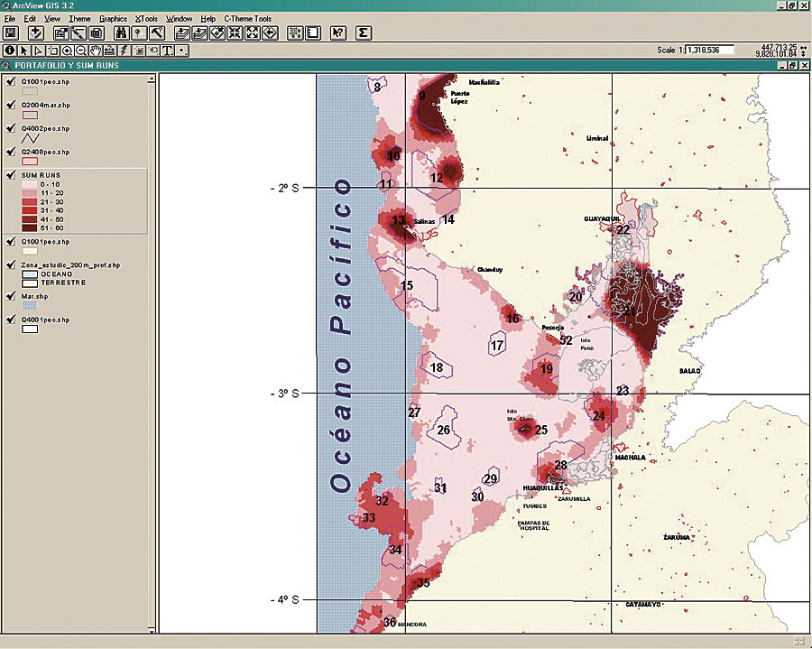Toggle visibility of SUM RUNS theme
The image size is (812, 649).
tap(11, 173)
